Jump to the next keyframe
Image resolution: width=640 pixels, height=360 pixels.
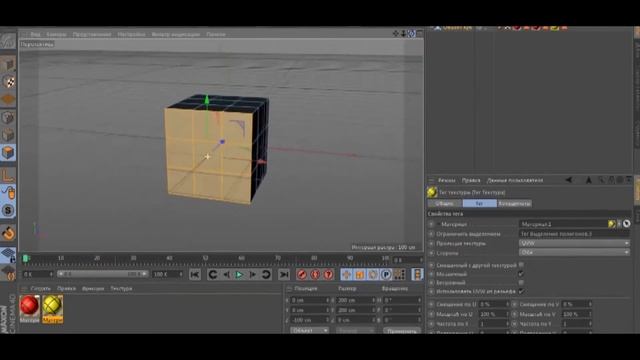[266, 275]
